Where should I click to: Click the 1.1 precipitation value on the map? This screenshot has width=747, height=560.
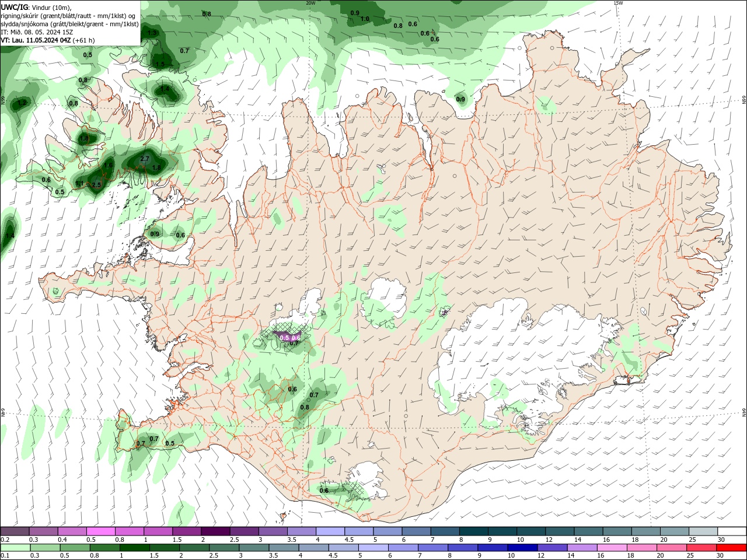pyautogui.click(x=80, y=184)
